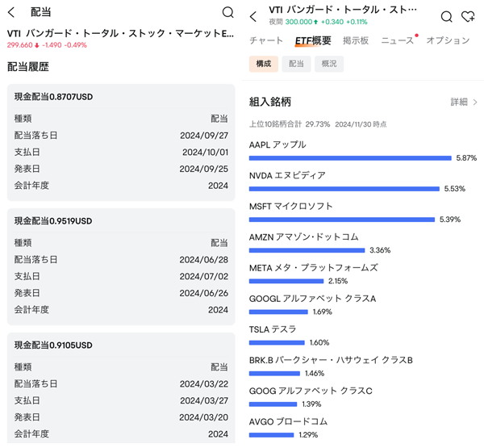Viewport: 484px width, 448px height.
Task: Click ex-dividend date 2024/06/28
Action: [x=204, y=260]
